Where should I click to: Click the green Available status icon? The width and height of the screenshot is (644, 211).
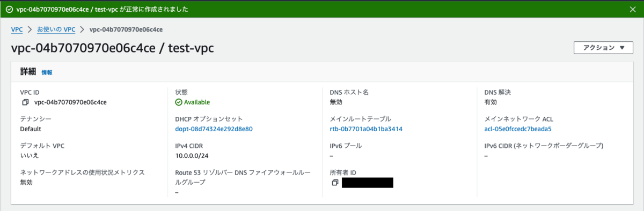179,102
